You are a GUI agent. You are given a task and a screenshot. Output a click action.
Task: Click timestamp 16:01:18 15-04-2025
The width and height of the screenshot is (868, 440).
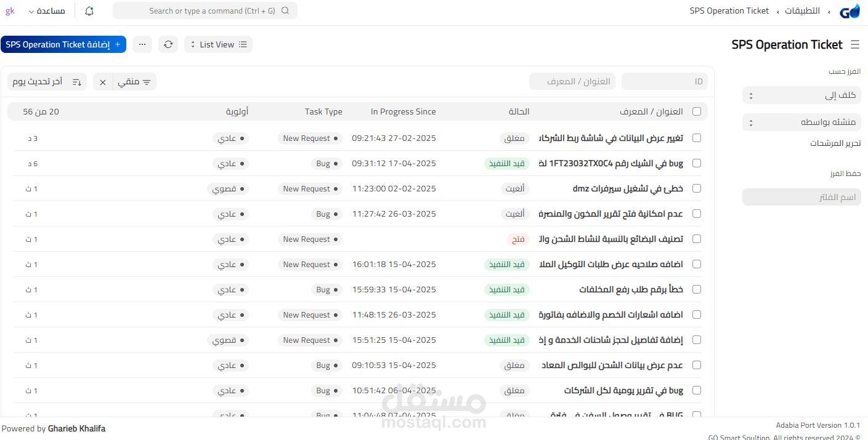394,264
